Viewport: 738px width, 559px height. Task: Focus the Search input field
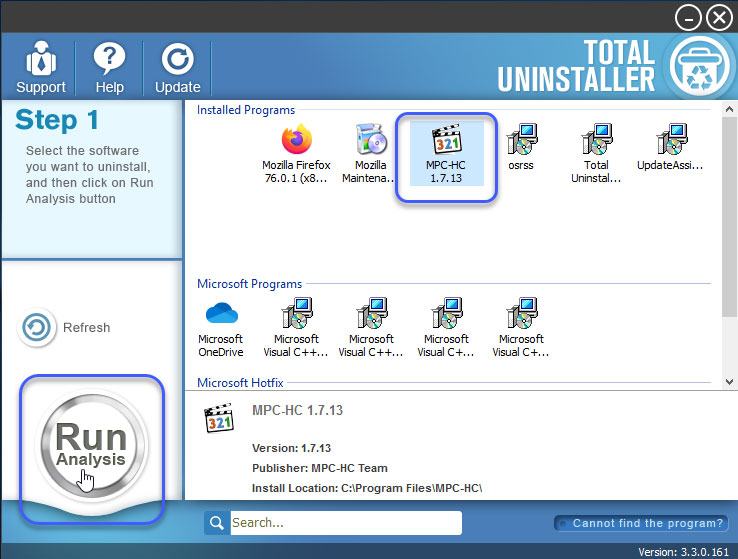click(346, 523)
